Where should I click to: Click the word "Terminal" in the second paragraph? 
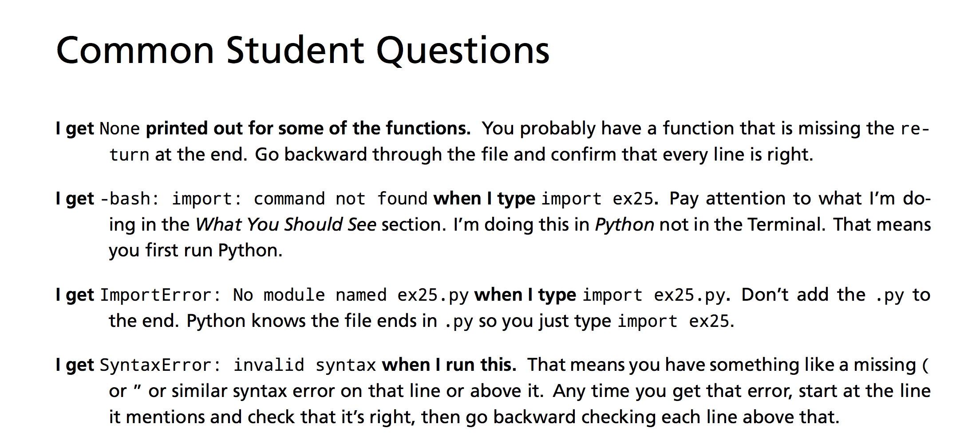click(784, 224)
